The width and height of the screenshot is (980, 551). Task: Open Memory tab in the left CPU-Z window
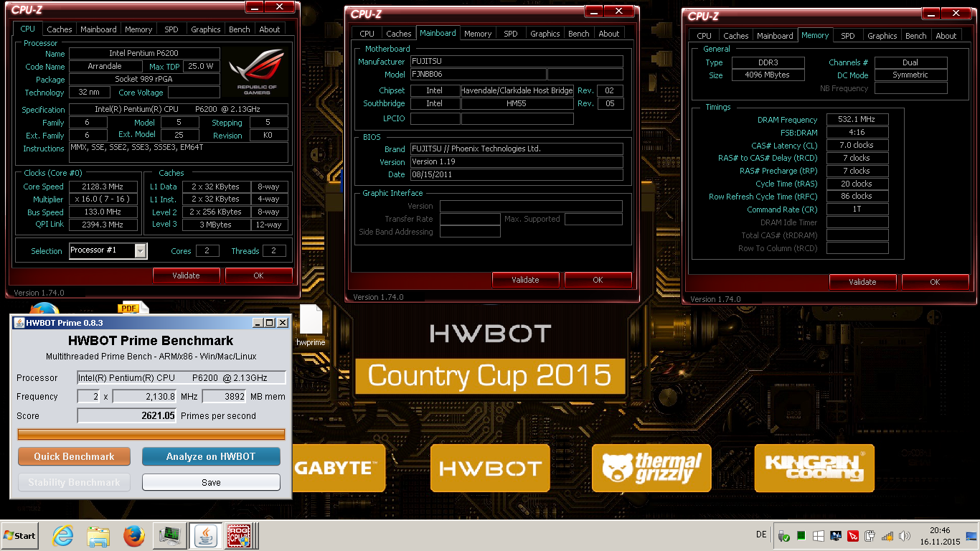(x=138, y=29)
